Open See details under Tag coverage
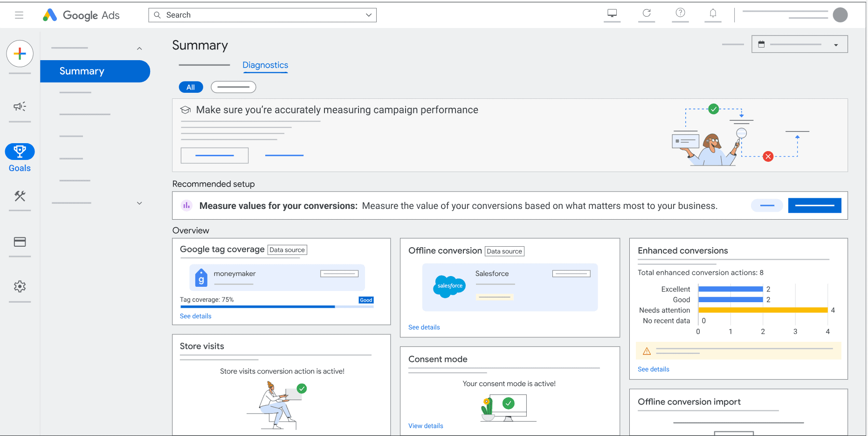The height and width of the screenshot is (436, 868). click(195, 316)
